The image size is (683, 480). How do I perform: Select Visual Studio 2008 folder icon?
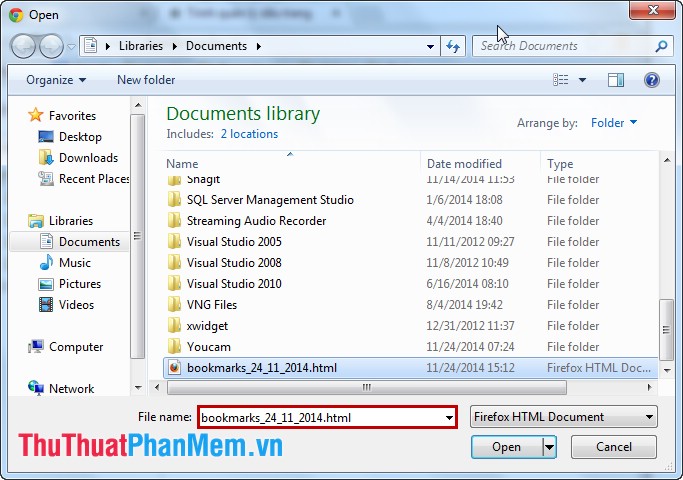[174, 263]
